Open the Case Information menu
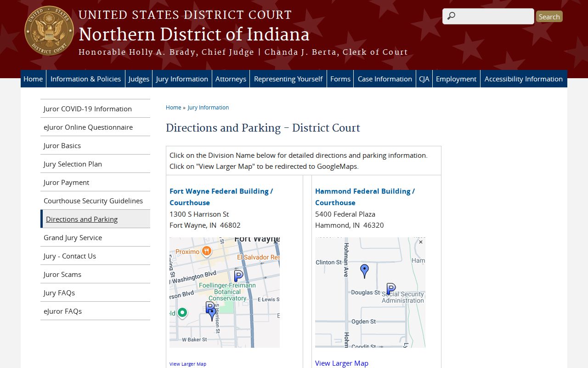 385,79
